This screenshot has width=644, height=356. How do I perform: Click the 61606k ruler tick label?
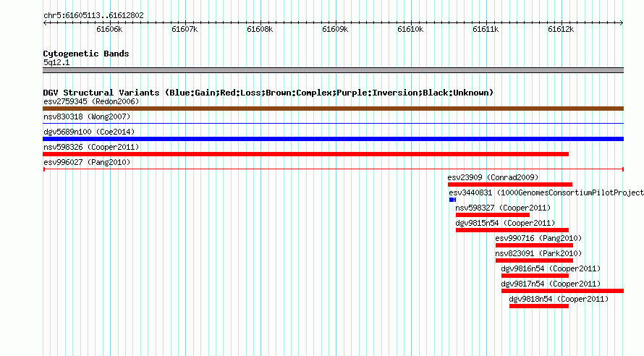(x=109, y=29)
